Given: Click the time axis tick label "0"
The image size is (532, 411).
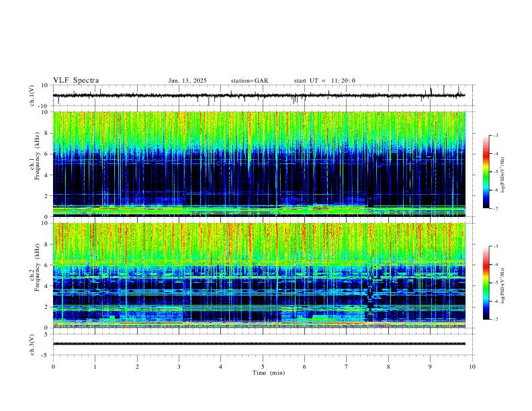Looking at the screenshot, I should tap(53, 367).
